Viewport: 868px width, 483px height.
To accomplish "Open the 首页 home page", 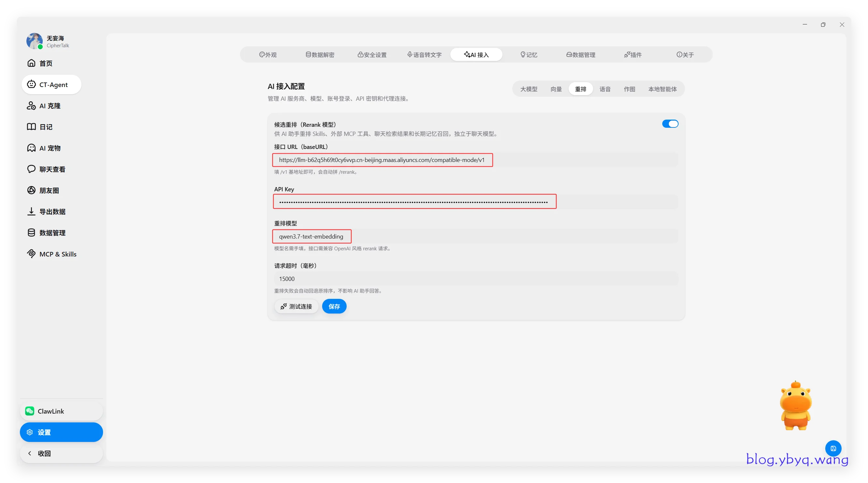I will click(40, 63).
